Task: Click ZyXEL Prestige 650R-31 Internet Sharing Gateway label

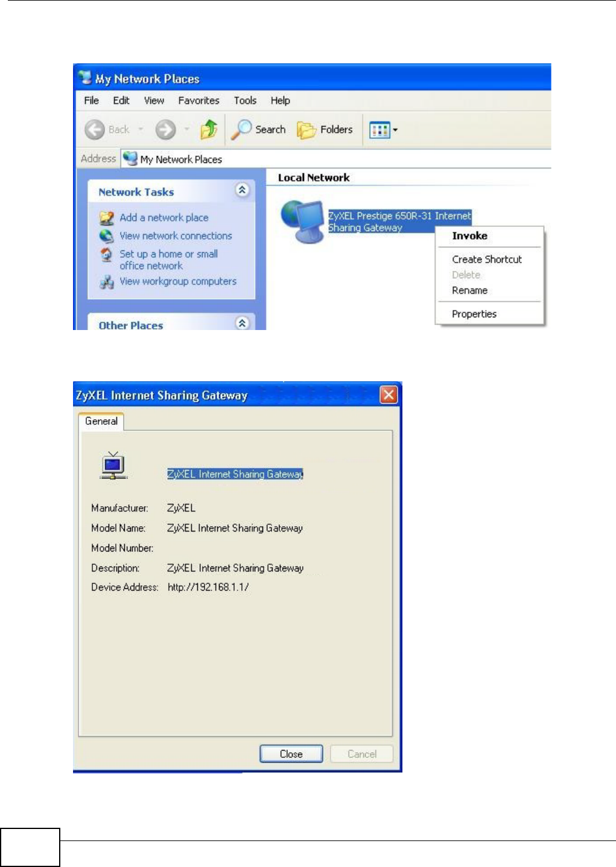Action: pyautogui.click(x=399, y=221)
